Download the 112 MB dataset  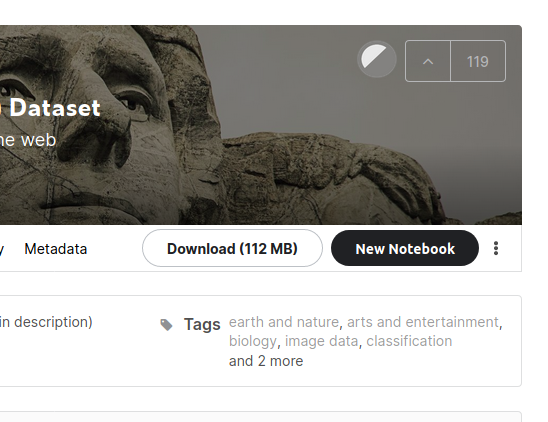pyautogui.click(x=232, y=248)
